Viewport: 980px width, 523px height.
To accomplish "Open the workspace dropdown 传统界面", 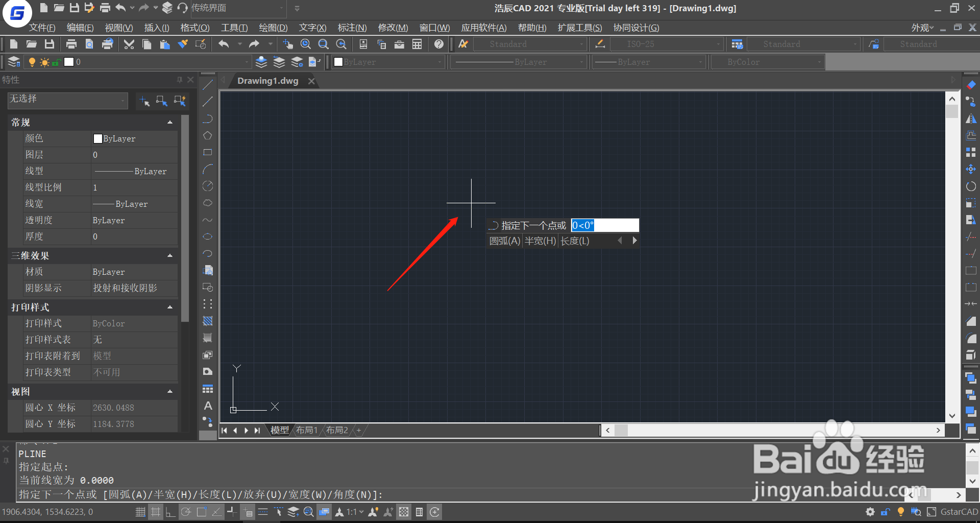I will tap(237, 8).
